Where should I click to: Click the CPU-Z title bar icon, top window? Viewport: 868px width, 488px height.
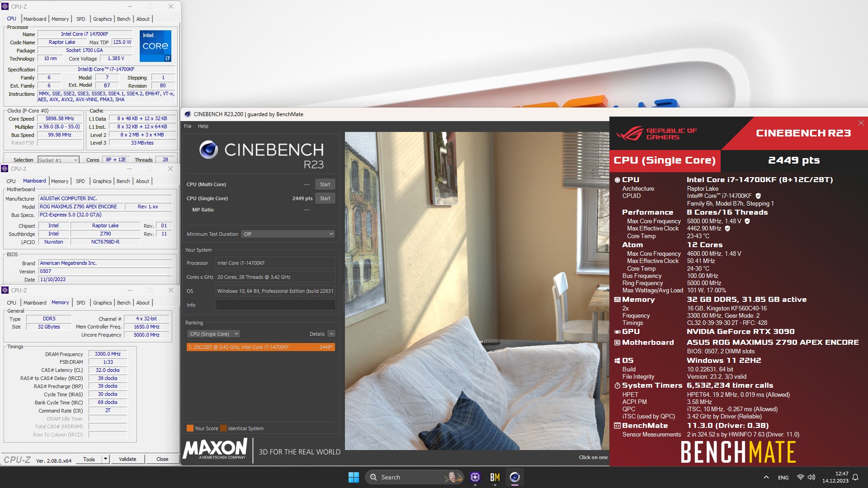[5, 6]
